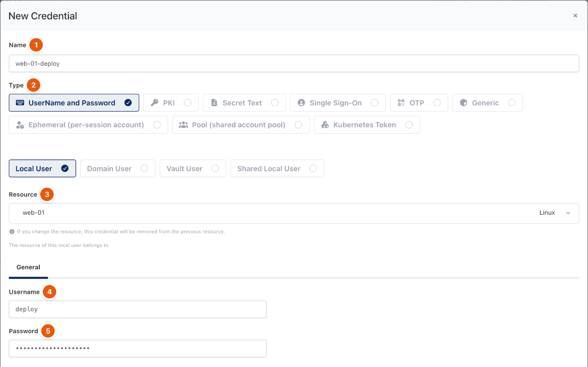Screen dimensions: 588x367
Task: Expand the Resource dropdown arrow
Action: (568, 213)
